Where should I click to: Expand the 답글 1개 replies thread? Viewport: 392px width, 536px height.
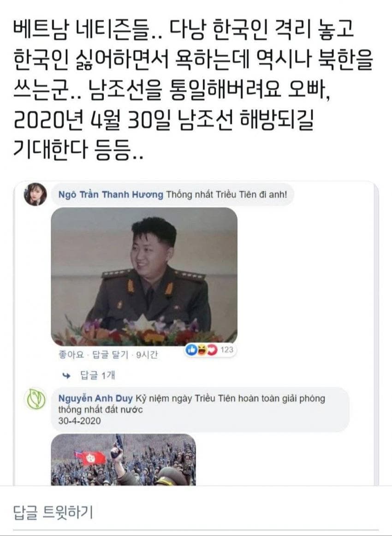click(x=97, y=375)
